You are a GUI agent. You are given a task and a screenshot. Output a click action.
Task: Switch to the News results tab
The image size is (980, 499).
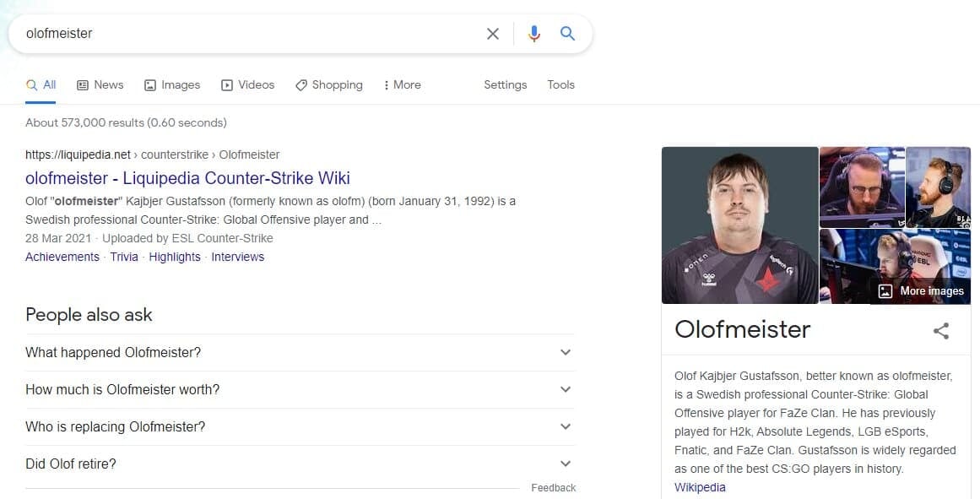pos(100,84)
